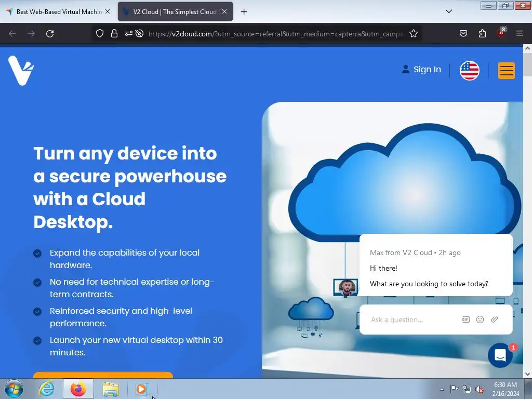Click the Action Center flag icon
Screen dimensions: 532x399
(454, 389)
